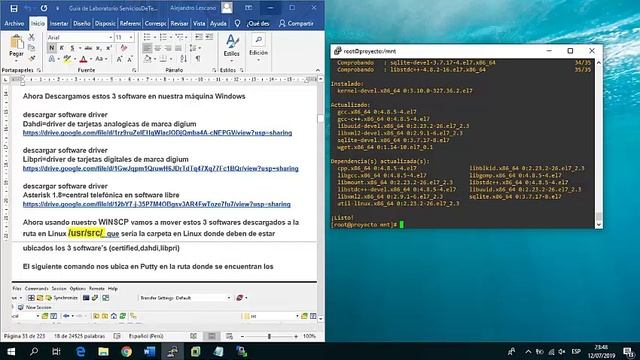The height and width of the screenshot is (360, 640).
Task: Expand the Fuente dialog launcher
Action: point(134,70)
